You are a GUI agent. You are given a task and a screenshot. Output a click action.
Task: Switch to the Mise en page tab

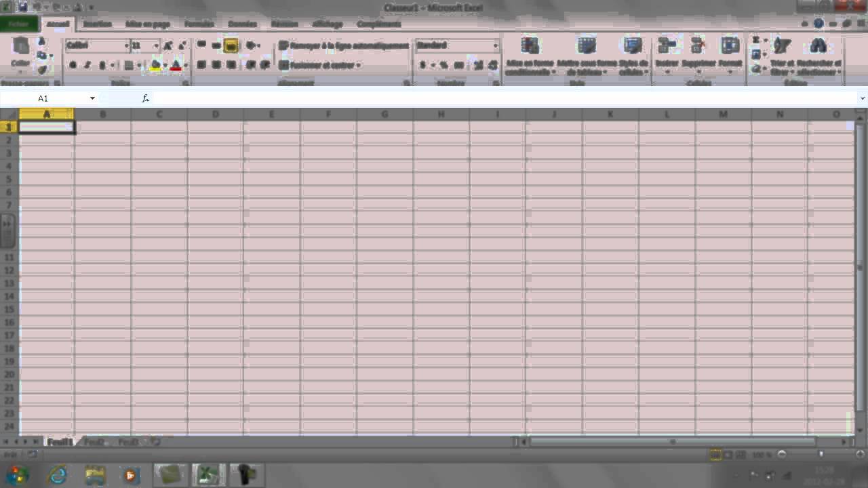point(147,24)
